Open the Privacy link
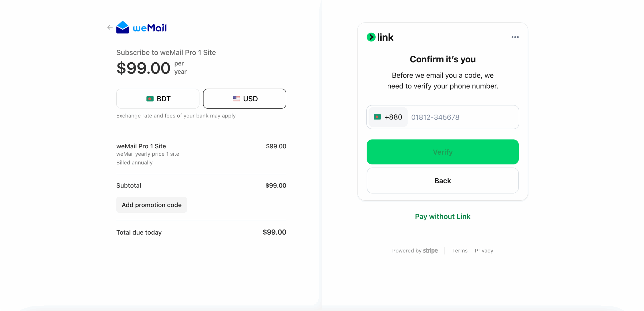The width and height of the screenshot is (644, 311). click(484, 251)
